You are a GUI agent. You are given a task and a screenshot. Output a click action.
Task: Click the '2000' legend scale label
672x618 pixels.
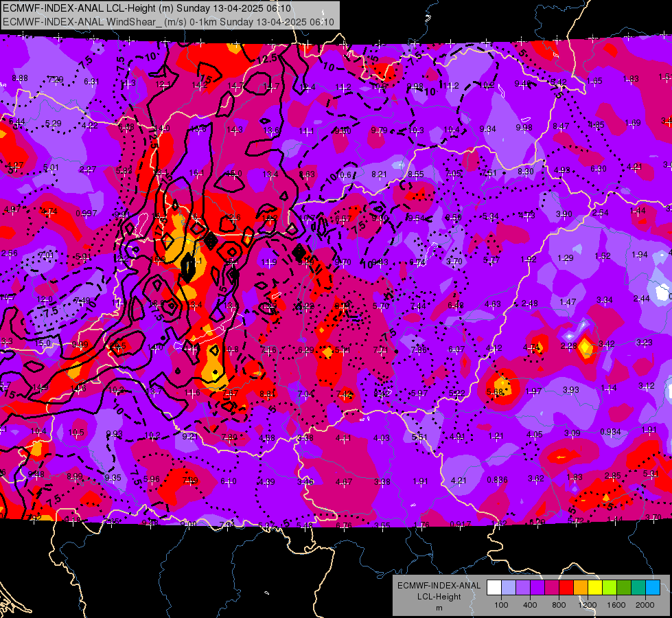point(645,605)
